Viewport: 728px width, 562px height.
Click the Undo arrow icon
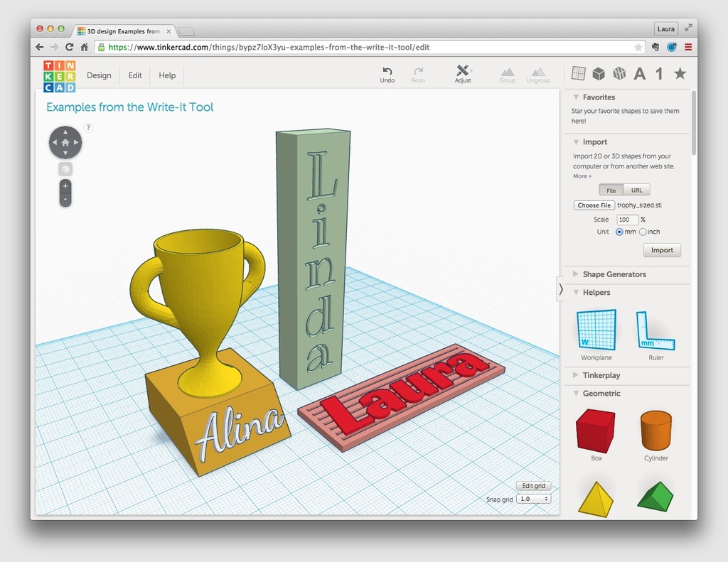(x=387, y=71)
